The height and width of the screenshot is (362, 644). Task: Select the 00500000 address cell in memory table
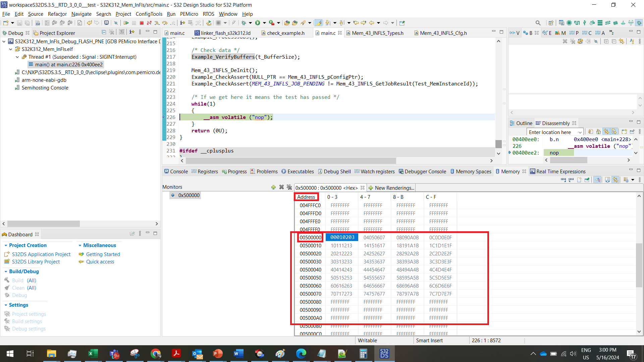coord(310,237)
